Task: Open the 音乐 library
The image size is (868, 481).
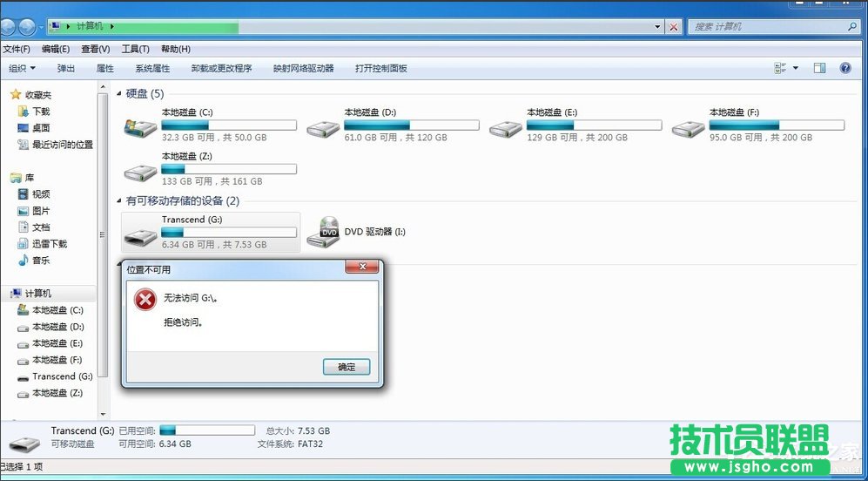Action: coord(41,261)
